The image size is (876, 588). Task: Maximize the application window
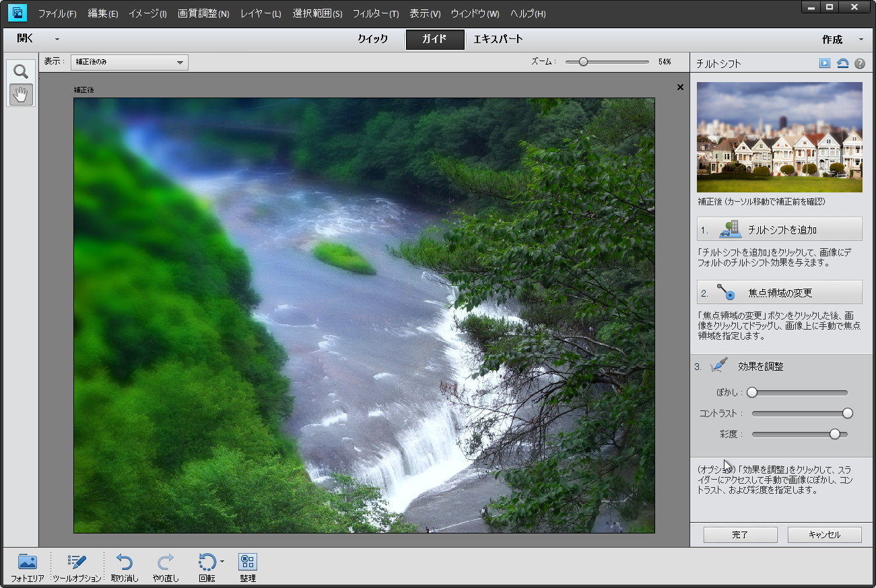[830, 7]
